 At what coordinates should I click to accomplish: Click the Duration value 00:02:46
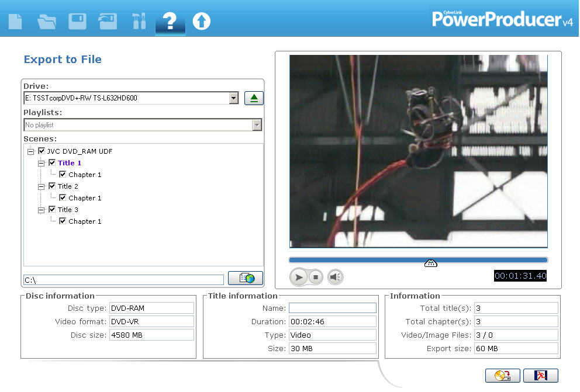point(333,321)
